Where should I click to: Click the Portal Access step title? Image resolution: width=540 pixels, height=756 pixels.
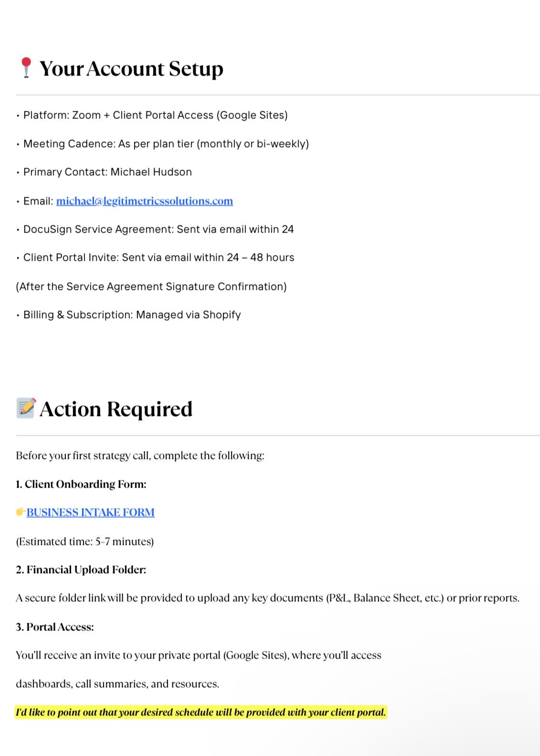[x=55, y=627]
